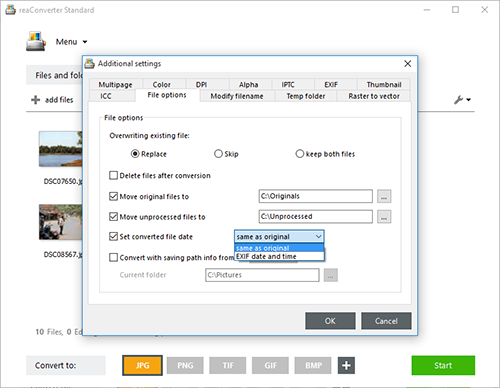Collapse the same as original dropdown arrow
Screen dimensions: 500x388
(318, 237)
